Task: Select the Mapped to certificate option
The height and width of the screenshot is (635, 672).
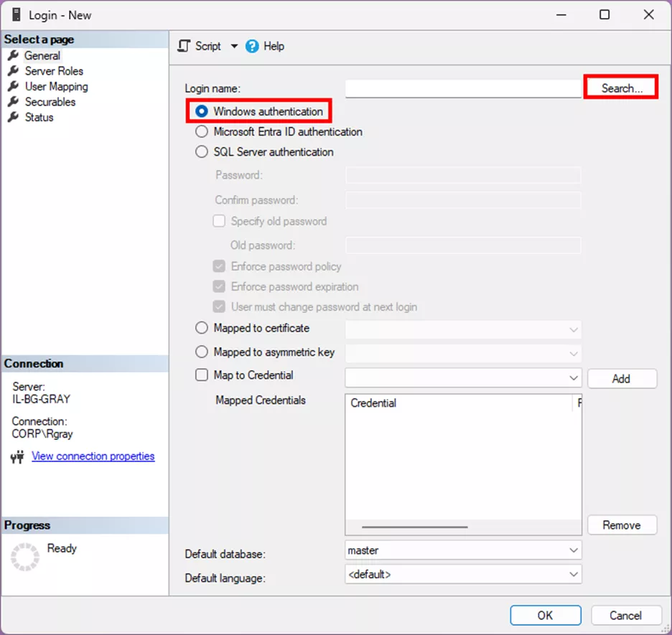Action: tap(202, 328)
